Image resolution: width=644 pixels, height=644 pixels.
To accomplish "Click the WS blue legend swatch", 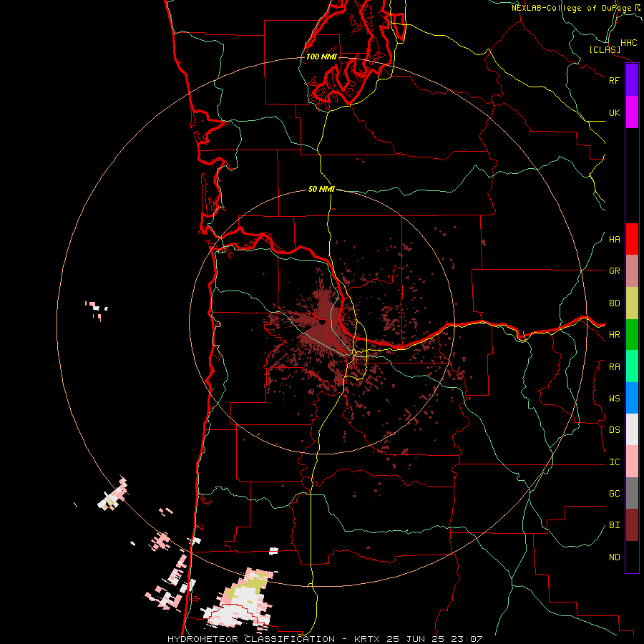I will click(632, 398).
